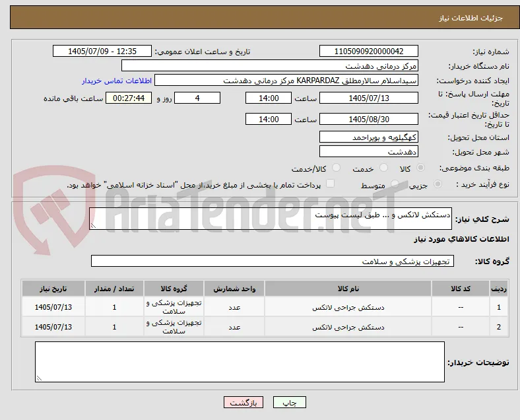Click the گروه کالا table column header
This screenshot has width=520, height=420.
coord(174,289)
